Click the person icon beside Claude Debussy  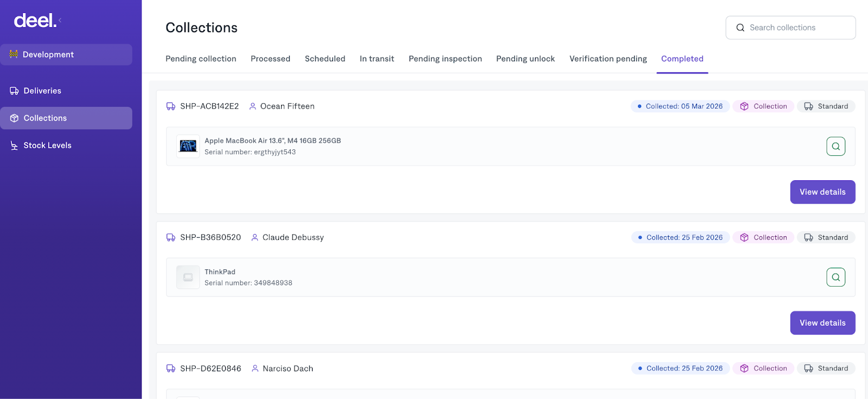[254, 237]
